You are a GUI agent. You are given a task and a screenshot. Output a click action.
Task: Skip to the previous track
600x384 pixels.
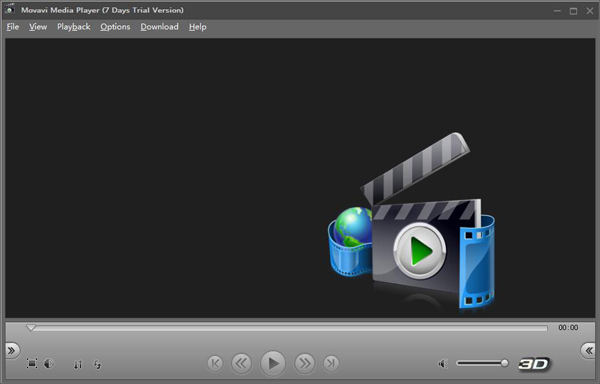215,363
